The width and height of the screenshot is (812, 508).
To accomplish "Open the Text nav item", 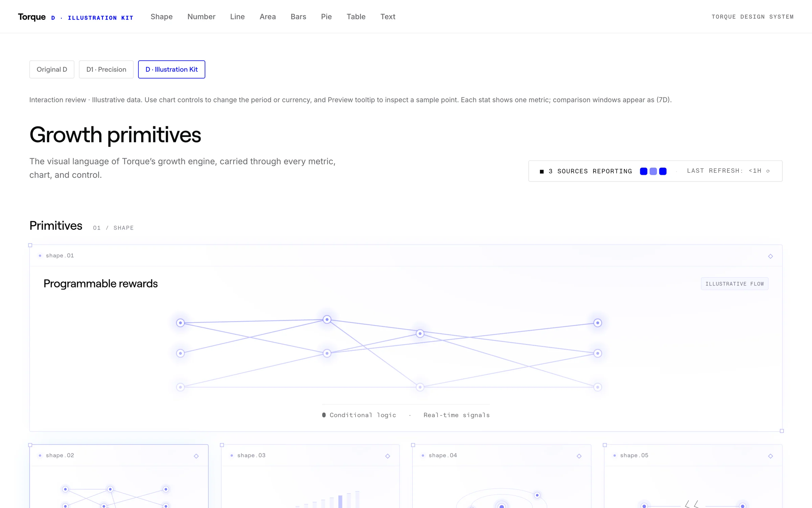I will point(388,17).
